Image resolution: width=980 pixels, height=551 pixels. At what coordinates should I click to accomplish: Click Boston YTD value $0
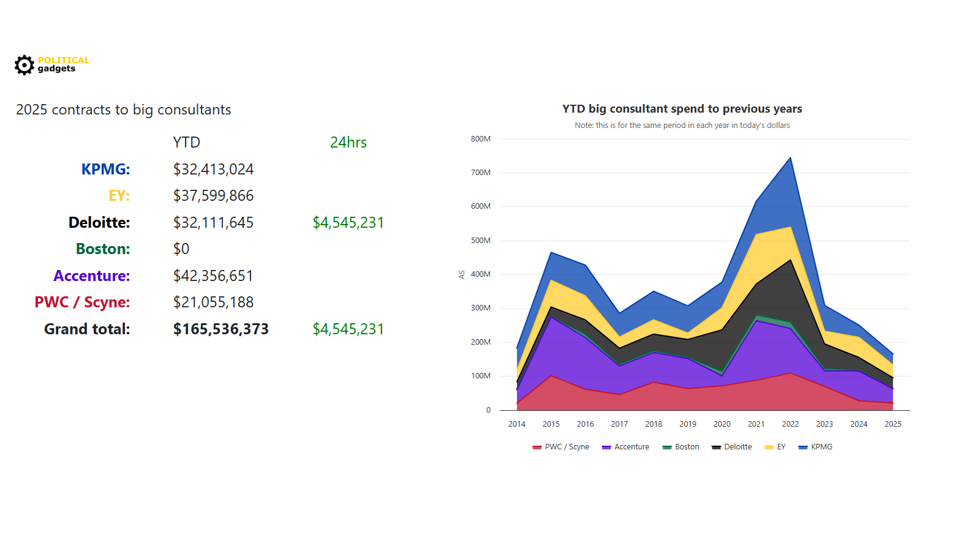coord(181,249)
